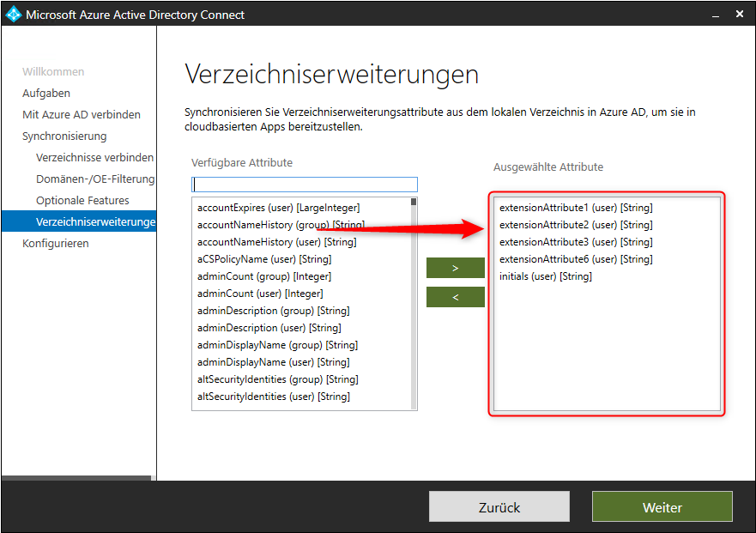Open Verzeichnisse verbinden sub-step
756x533 pixels.
pos(94,157)
